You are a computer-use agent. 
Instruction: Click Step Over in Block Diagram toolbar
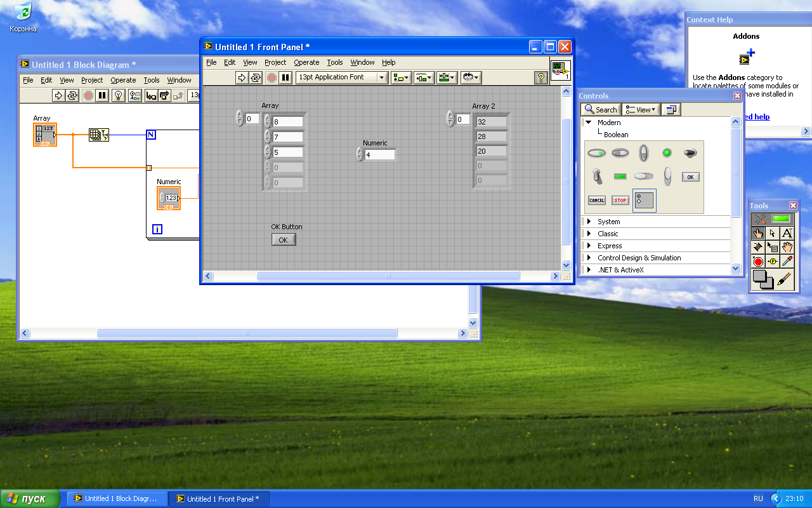pos(164,95)
